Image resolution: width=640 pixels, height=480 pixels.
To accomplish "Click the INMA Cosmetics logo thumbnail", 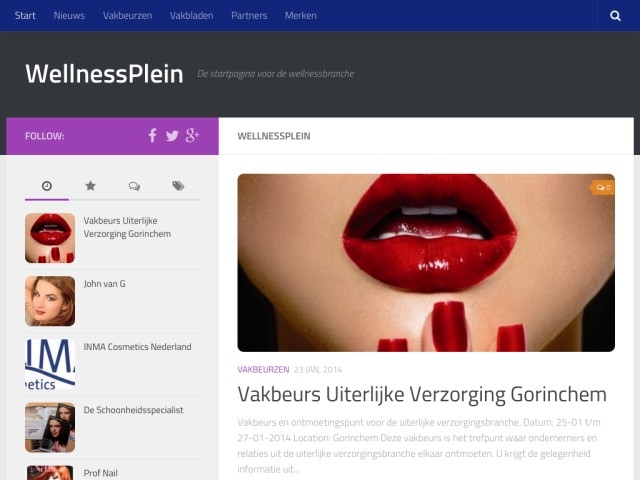I will [x=50, y=364].
